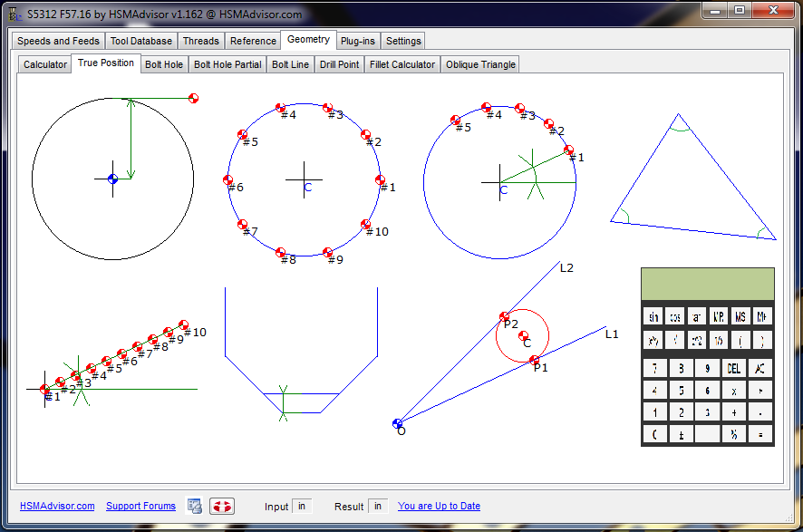Open the Tool Database tab
Viewport: 803px width, 532px height.
pos(140,40)
